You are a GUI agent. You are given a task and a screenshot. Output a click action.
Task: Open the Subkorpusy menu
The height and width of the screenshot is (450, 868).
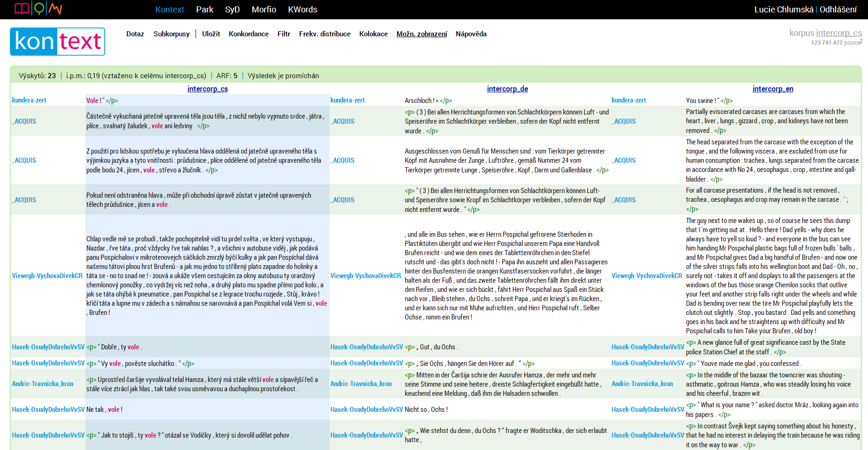pos(171,34)
